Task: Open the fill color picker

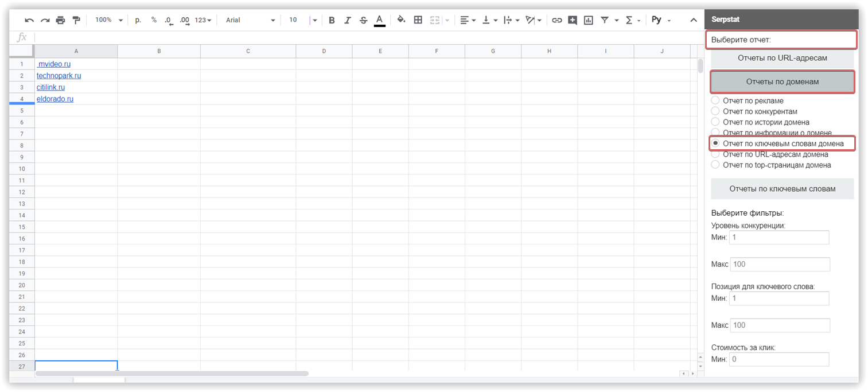Action: [x=401, y=20]
